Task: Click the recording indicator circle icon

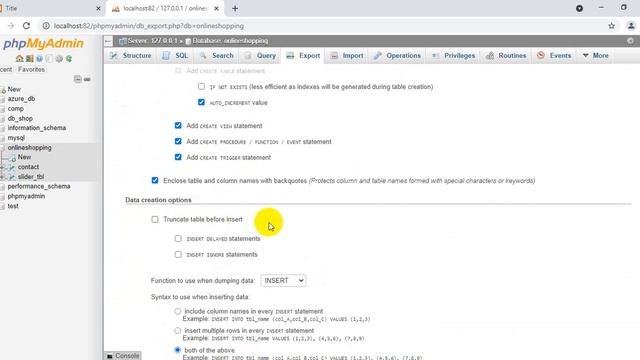Action: tap(579, 8)
